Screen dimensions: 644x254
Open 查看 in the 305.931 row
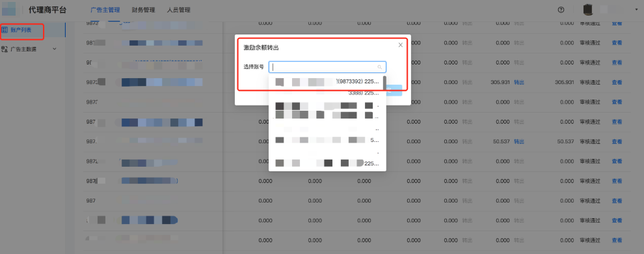(617, 82)
